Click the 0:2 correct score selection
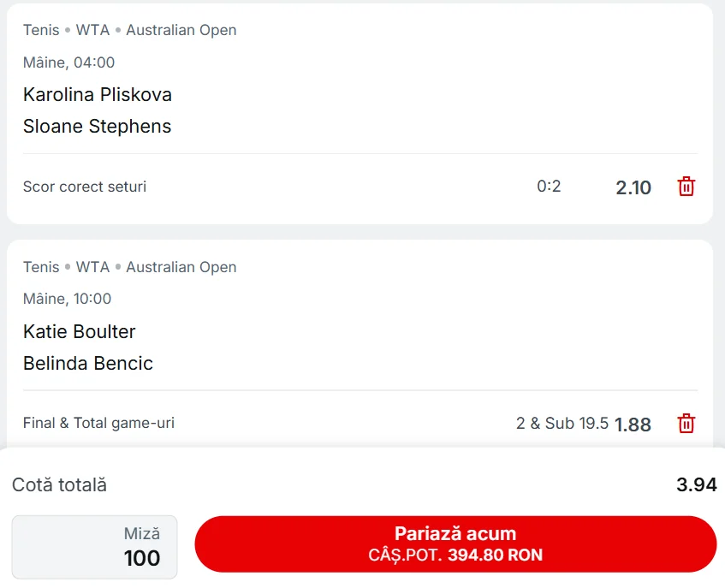Image resolution: width=725 pixels, height=588 pixels. pyautogui.click(x=548, y=186)
